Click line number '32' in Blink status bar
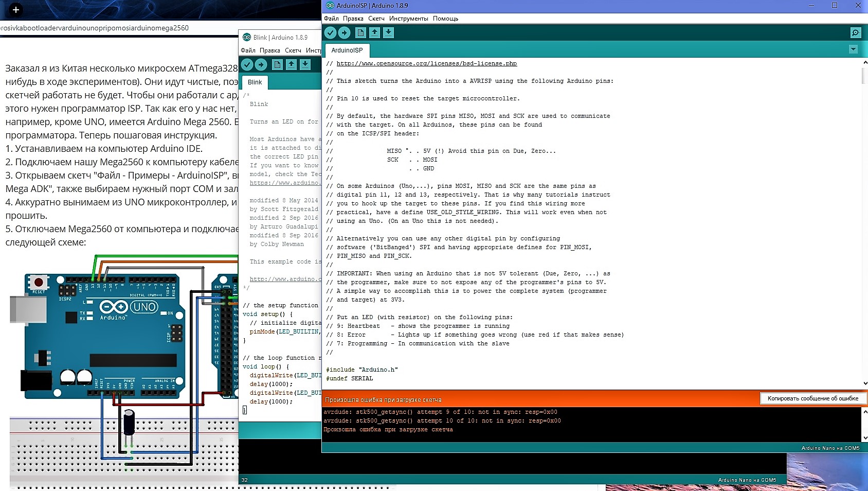 point(245,480)
